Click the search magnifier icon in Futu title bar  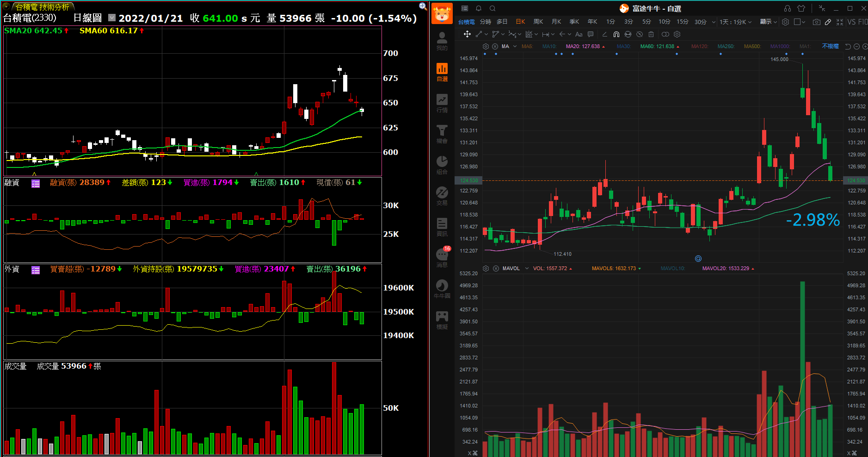[492, 8]
